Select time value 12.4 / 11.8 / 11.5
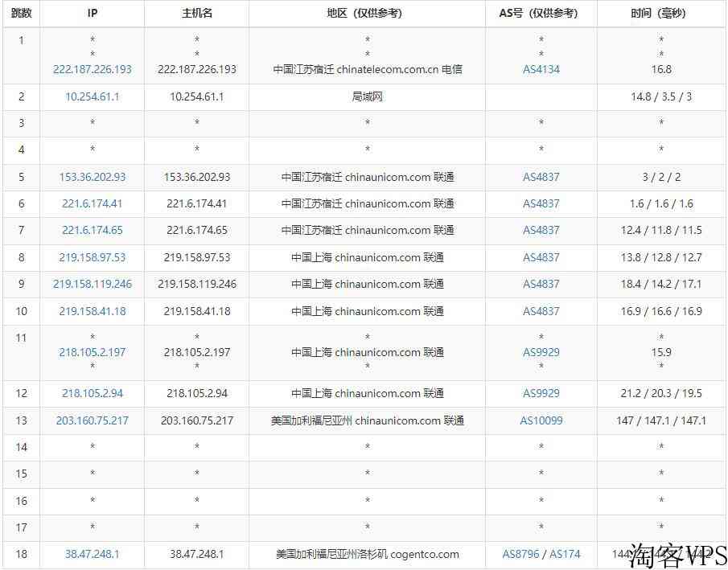Screen dimensions: 728x570 661,230
